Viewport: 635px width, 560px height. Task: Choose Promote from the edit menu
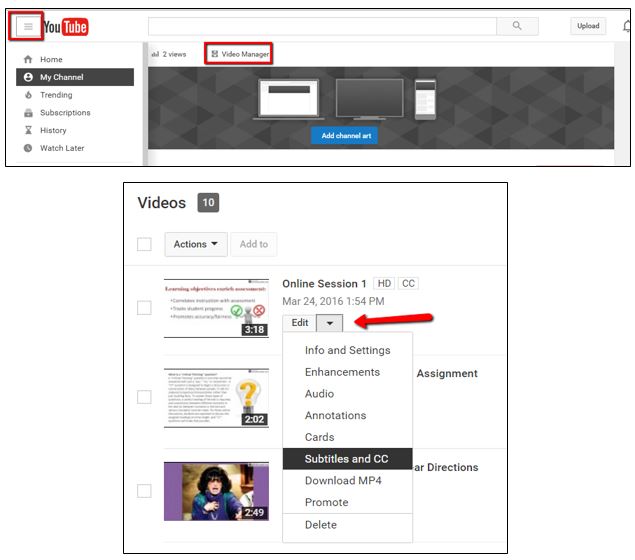coord(347,502)
